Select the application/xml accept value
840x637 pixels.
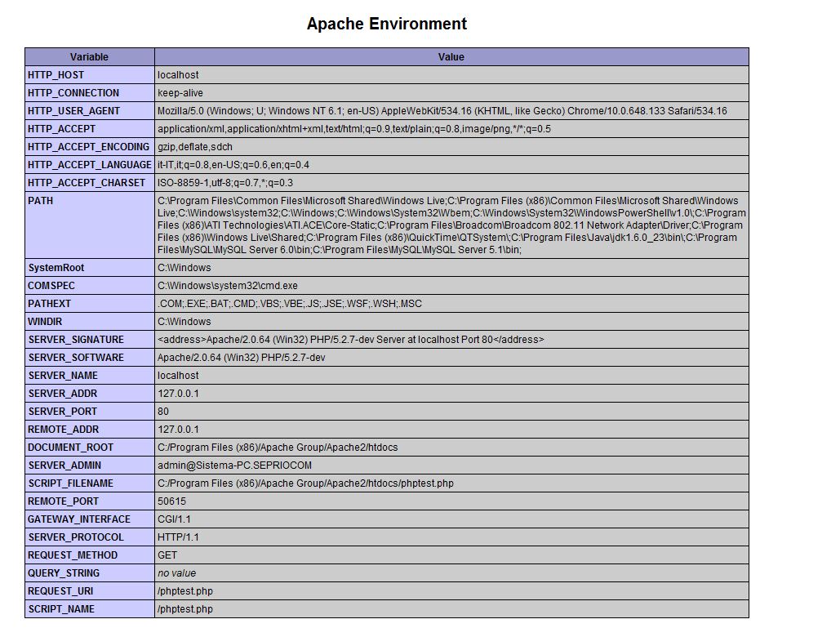point(354,128)
